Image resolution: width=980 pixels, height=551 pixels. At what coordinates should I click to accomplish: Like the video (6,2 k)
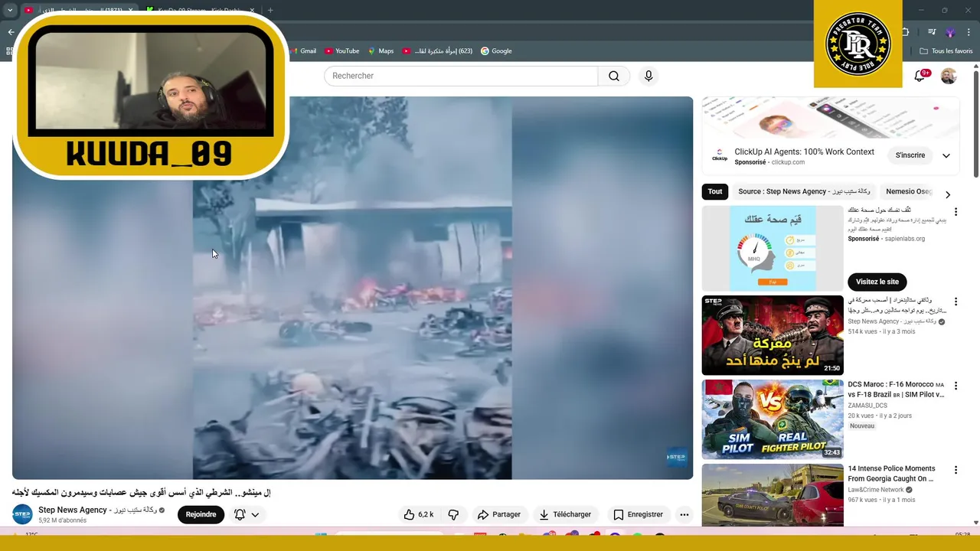coord(419,514)
